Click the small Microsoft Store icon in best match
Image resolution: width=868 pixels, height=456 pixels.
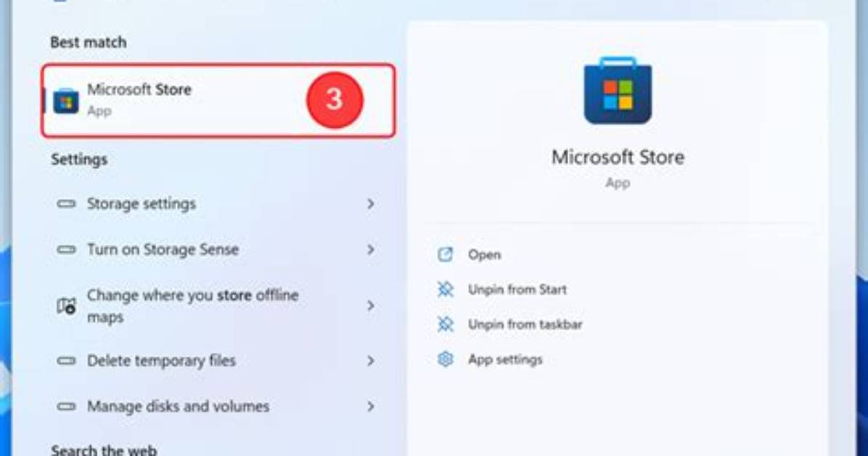click(66, 101)
